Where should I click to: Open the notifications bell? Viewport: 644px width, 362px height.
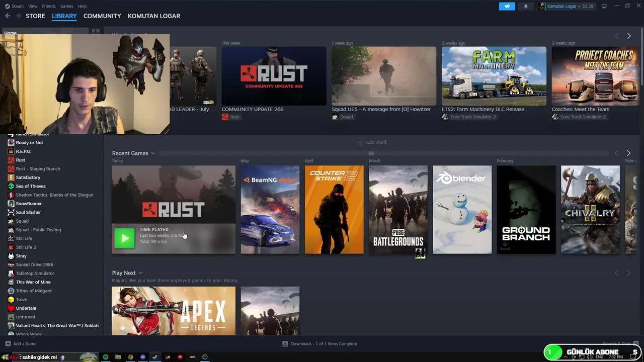(x=526, y=6)
